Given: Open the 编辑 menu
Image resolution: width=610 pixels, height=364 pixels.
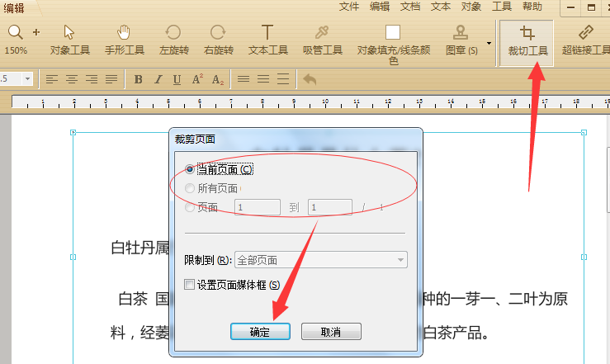Looking at the screenshot, I should pyautogui.click(x=380, y=7).
